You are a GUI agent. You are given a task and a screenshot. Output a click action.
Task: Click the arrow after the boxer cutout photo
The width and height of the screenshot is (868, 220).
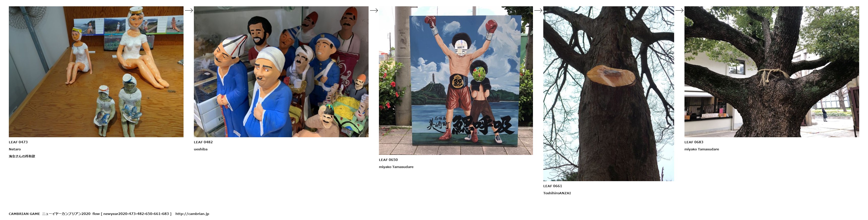[x=538, y=10]
